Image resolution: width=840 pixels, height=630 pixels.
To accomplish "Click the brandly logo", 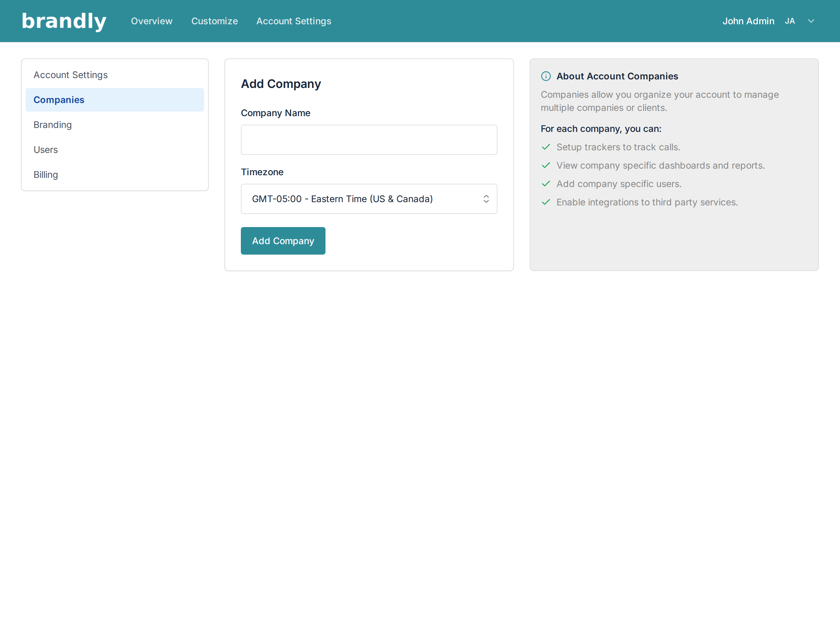I will [x=64, y=21].
